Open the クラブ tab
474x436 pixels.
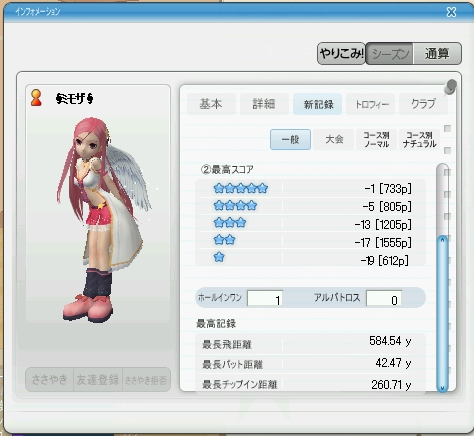click(423, 104)
